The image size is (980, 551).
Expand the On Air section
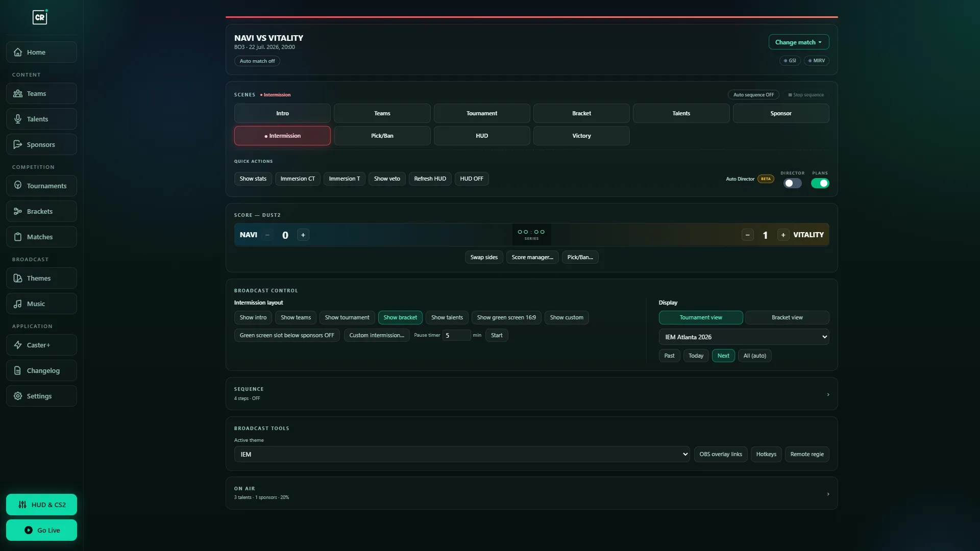click(x=531, y=493)
